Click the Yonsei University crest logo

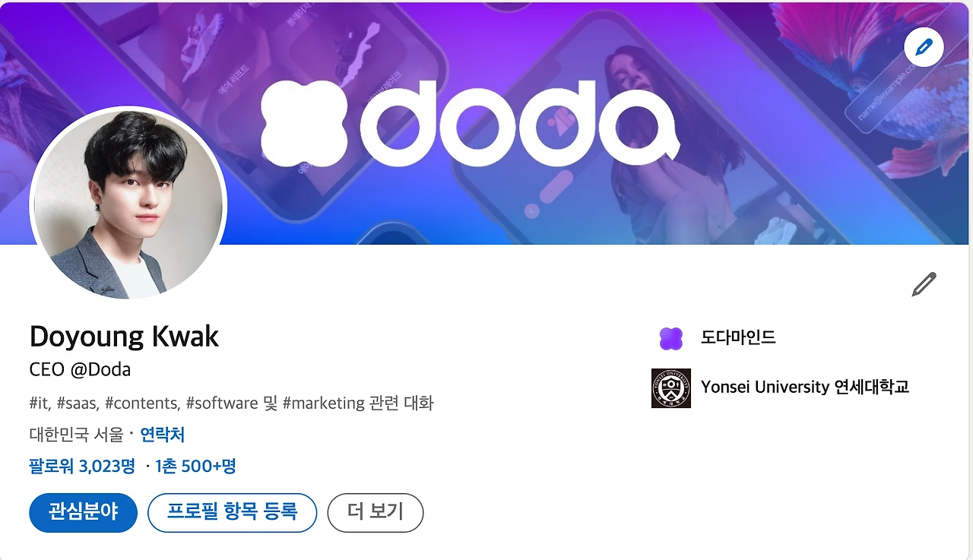point(670,388)
